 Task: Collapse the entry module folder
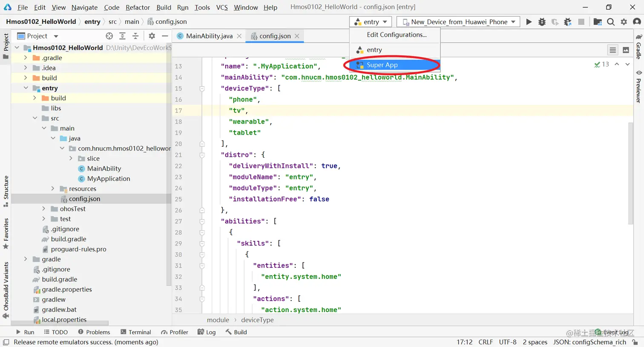pyautogui.click(x=26, y=88)
